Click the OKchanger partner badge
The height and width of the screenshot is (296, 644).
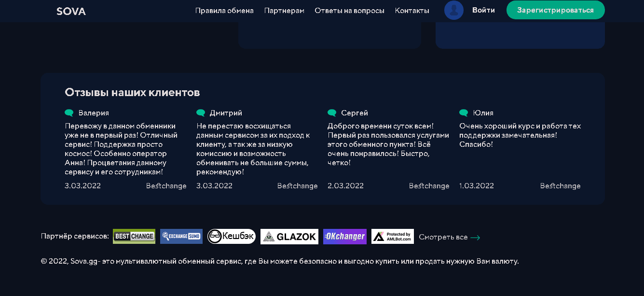344,237
